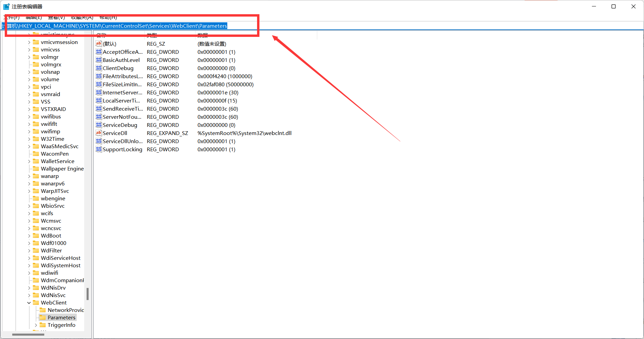This screenshot has width=644, height=339.
Task: Expand the vwifibus key
Action: pyautogui.click(x=29, y=117)
